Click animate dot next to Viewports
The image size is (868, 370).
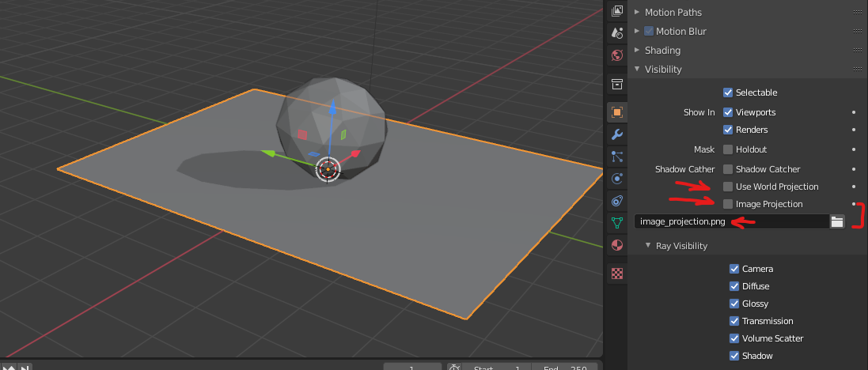[854, 112]
